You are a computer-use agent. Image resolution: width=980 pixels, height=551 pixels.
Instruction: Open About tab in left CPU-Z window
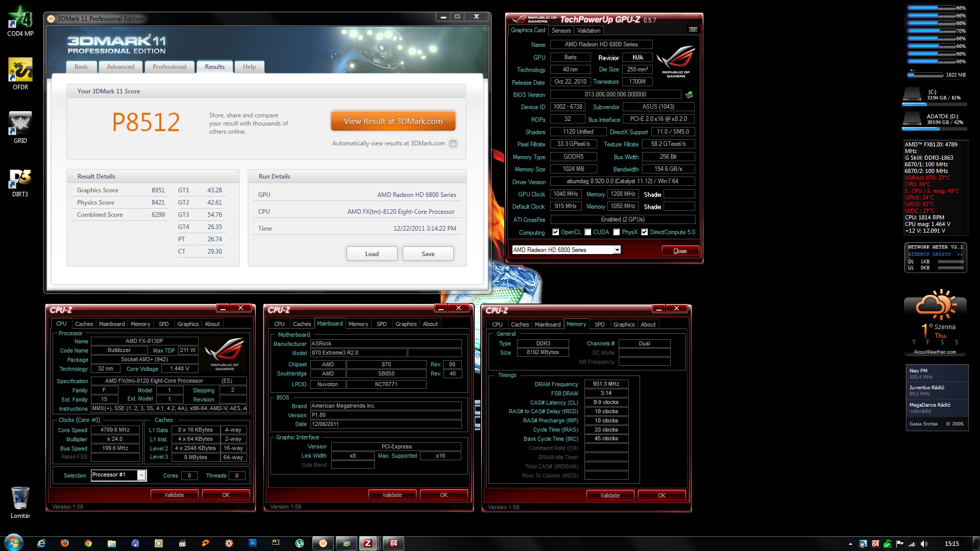click(x=212, y=324)
